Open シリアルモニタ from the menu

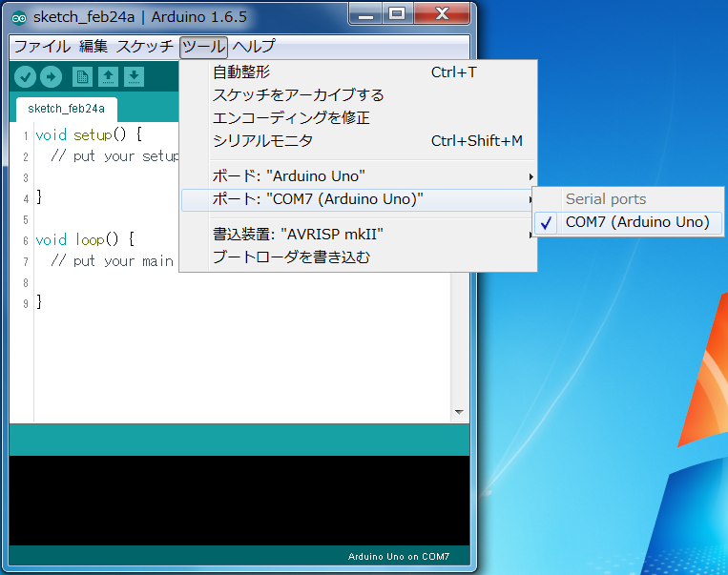point(358,140)
